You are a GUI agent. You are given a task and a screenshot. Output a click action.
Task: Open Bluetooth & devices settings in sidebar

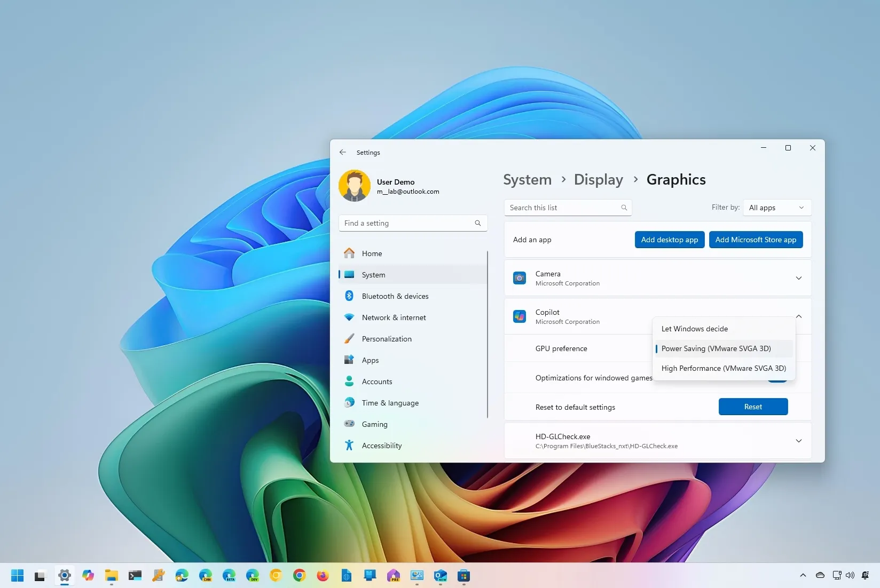(394, 296)
